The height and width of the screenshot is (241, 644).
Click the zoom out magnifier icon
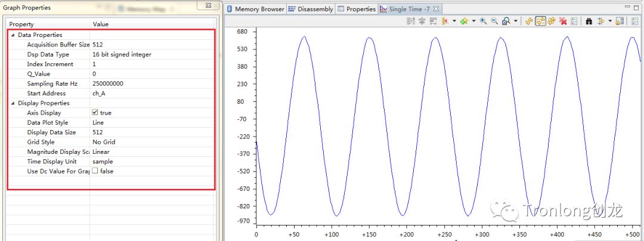point(494,21)
